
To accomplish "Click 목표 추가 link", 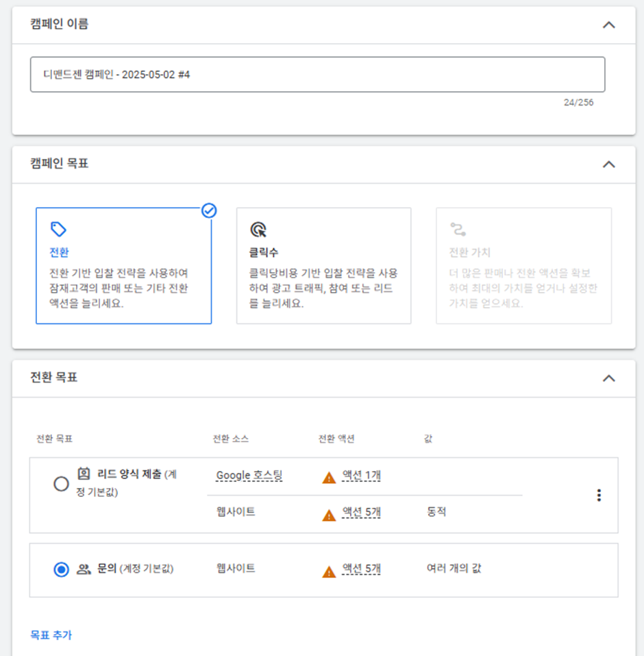I will (51, 635).
